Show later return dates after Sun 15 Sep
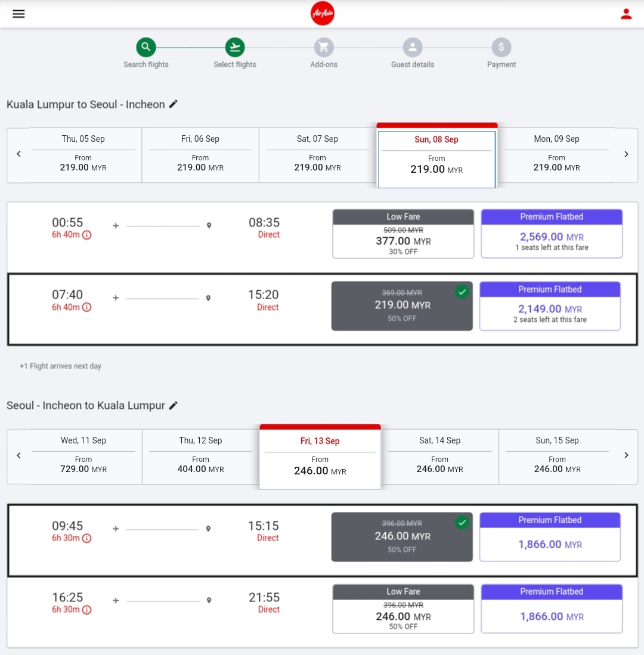 coord(626,455)
